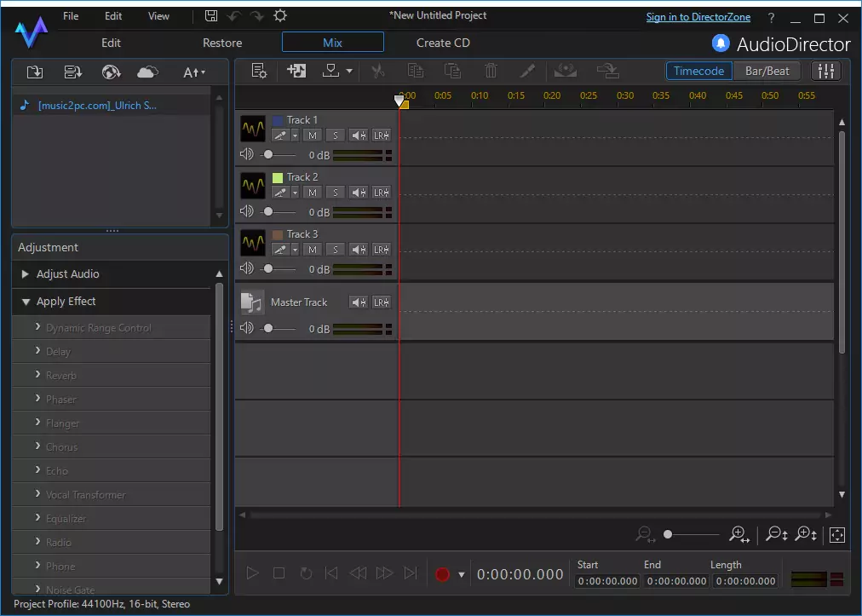Open the View menu
The image size is (862, 616).
[x=158, y=16]
